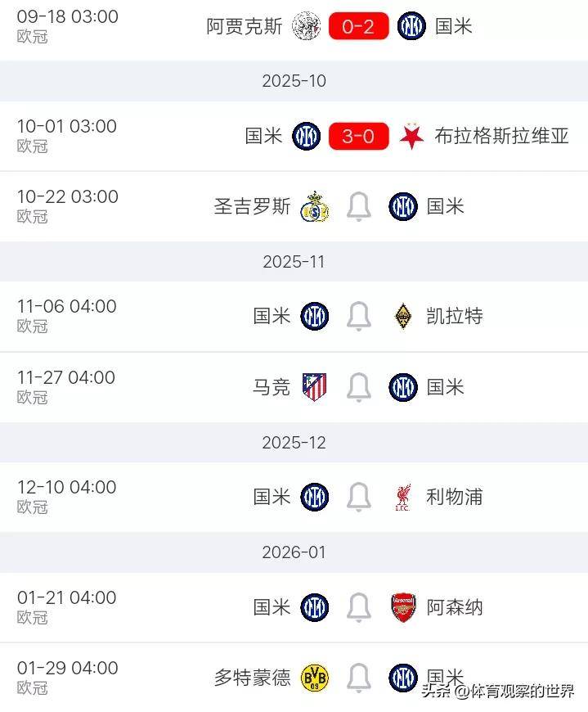Enable the reminder bell for 国米 vs 利物浦
The height and width of the screenshot is (712, 588).
[x=357, y=496]
